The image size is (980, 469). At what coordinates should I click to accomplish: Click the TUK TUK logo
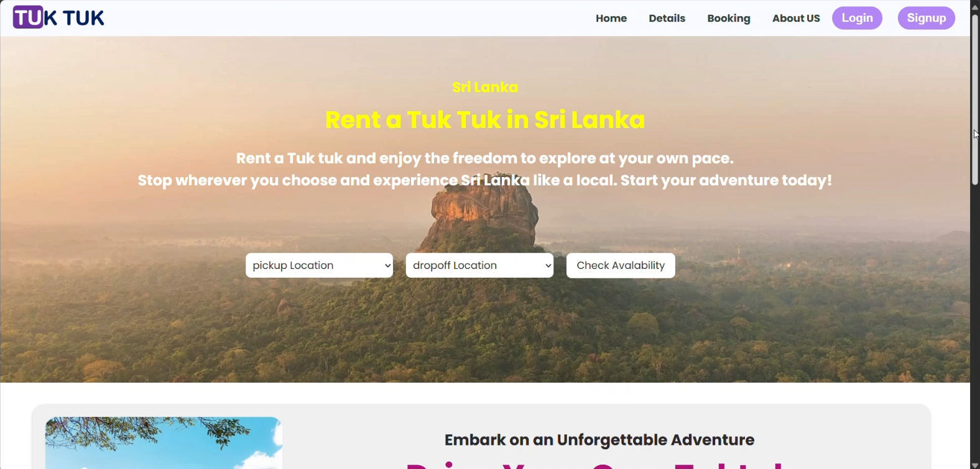(58, 17)
